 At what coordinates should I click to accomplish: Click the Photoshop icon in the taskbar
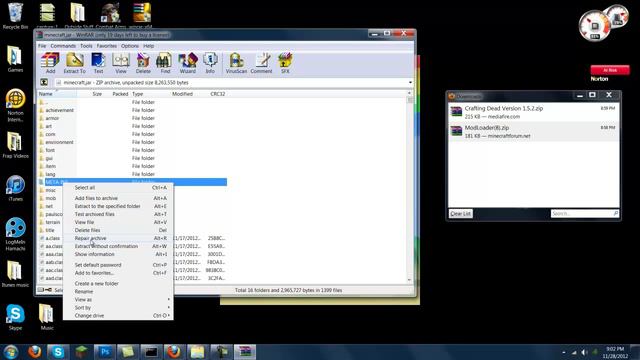[104, 351]
